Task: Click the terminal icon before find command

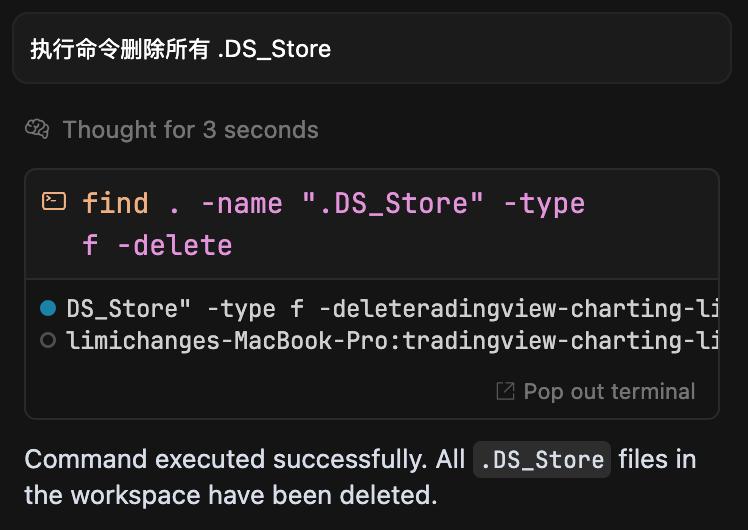Action: 54,202
